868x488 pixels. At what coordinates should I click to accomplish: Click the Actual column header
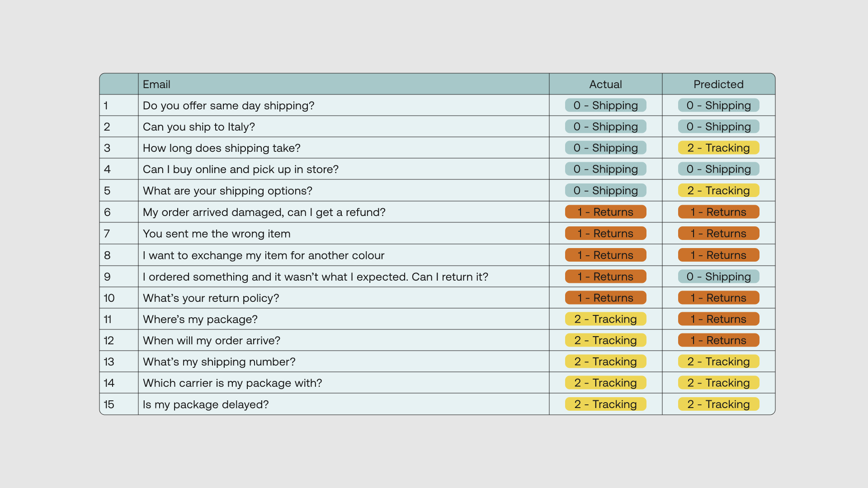(x=605, y=84)
